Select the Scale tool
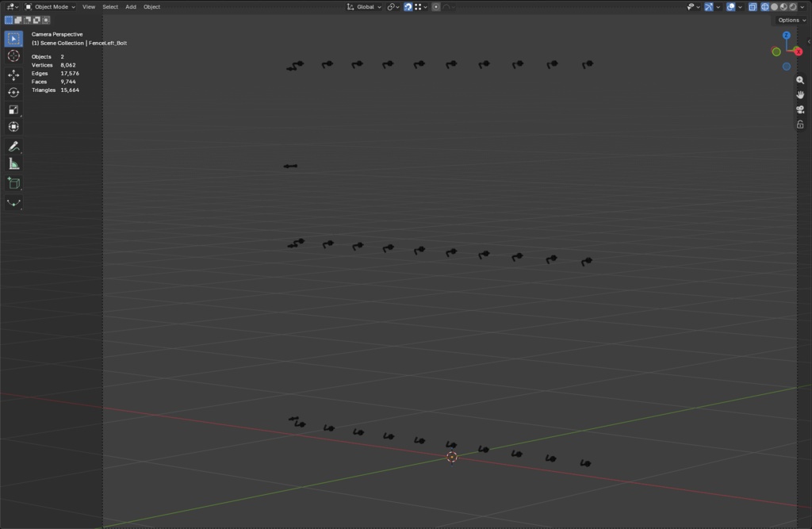812x529 pixels. point(13,109)
